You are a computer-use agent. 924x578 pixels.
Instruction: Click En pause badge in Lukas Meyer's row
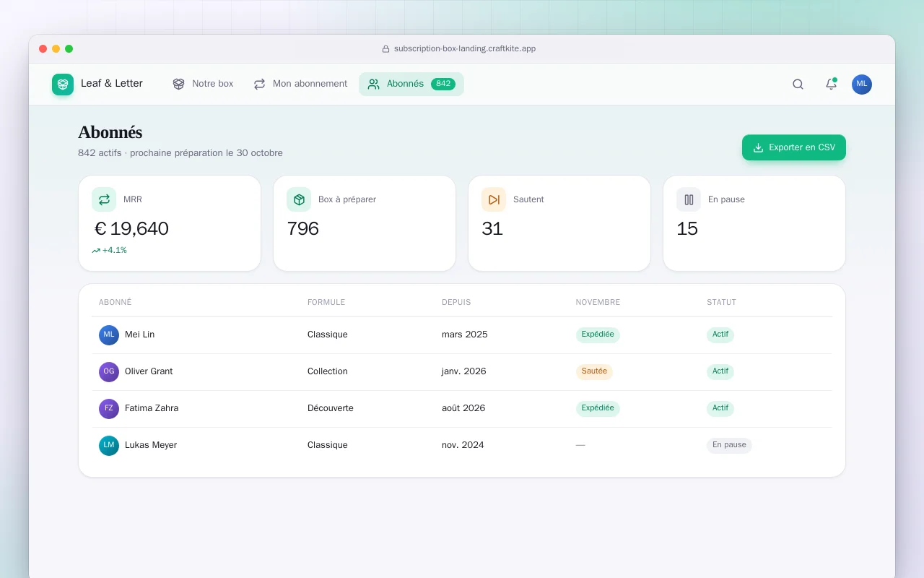[x=729, y=445]
